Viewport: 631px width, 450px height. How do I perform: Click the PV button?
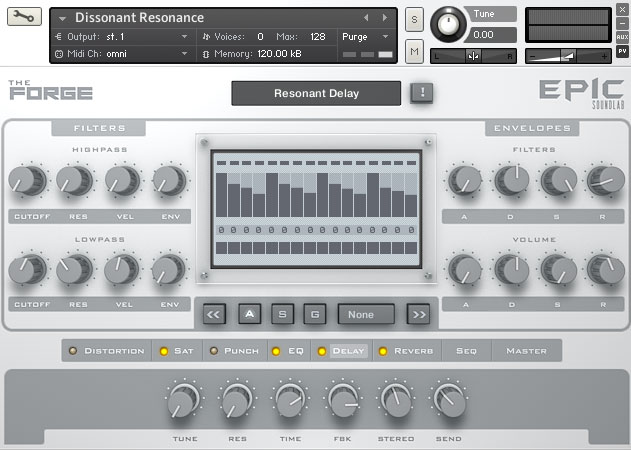[x=622, y=51]
